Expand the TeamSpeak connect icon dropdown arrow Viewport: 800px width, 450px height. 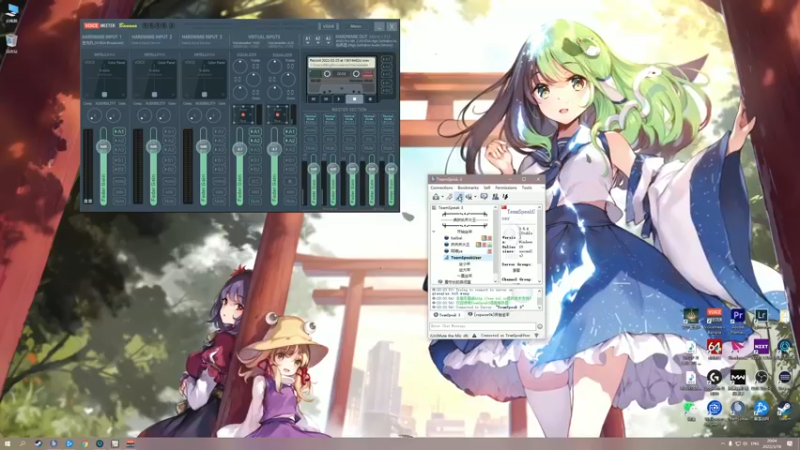(x=442, y=197)
